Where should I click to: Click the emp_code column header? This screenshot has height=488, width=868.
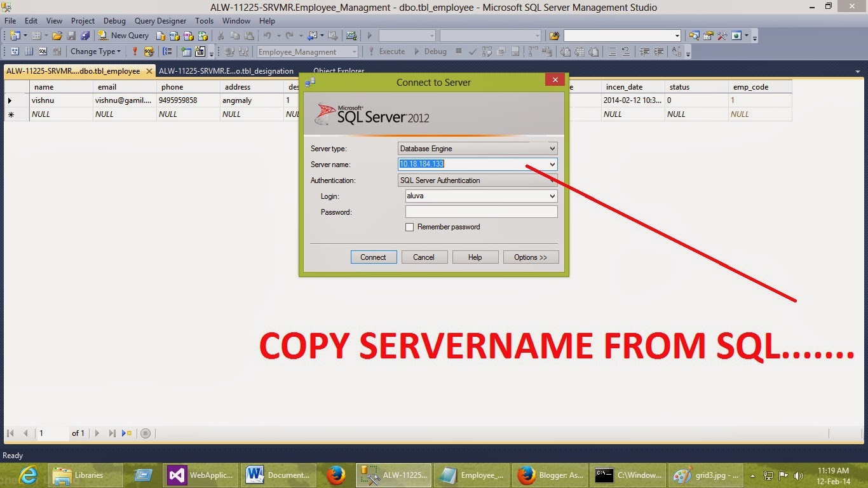[x=760, y=87]
